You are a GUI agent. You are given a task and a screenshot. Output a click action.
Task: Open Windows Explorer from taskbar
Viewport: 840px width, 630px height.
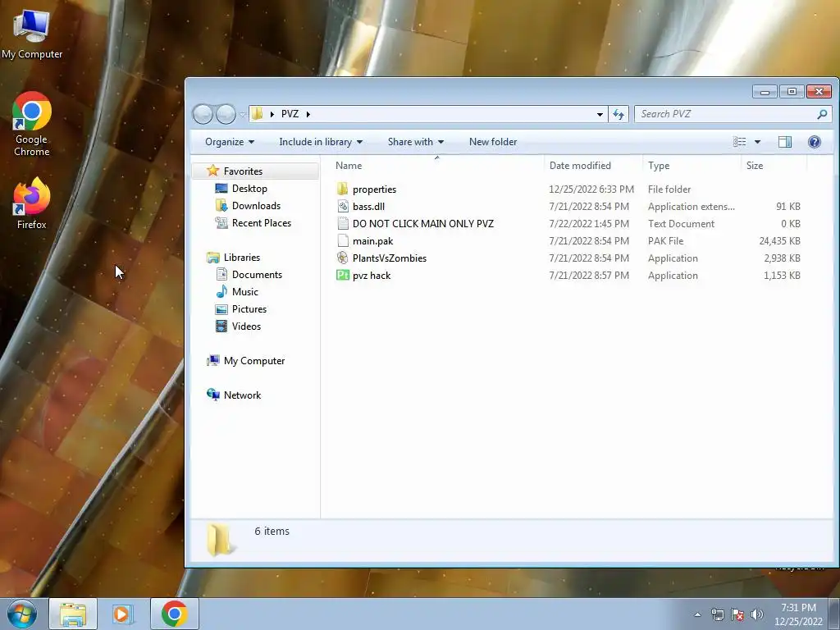tap(73, 614)
